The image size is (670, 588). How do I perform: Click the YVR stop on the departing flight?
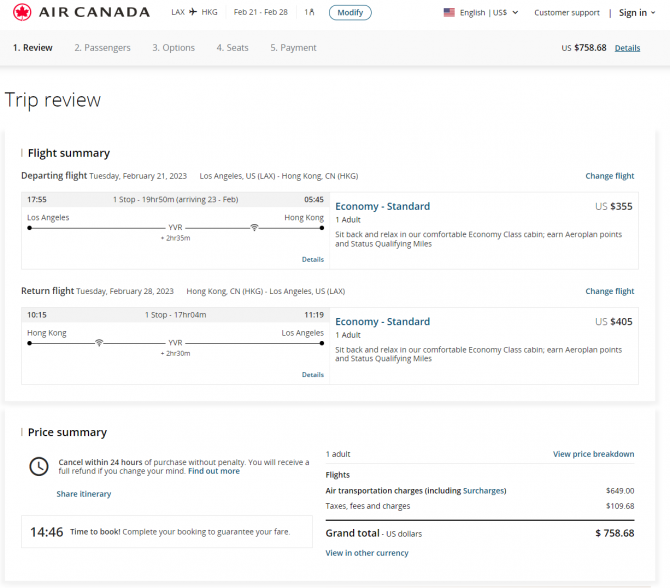pyautogui.click(x=175, y=227)
